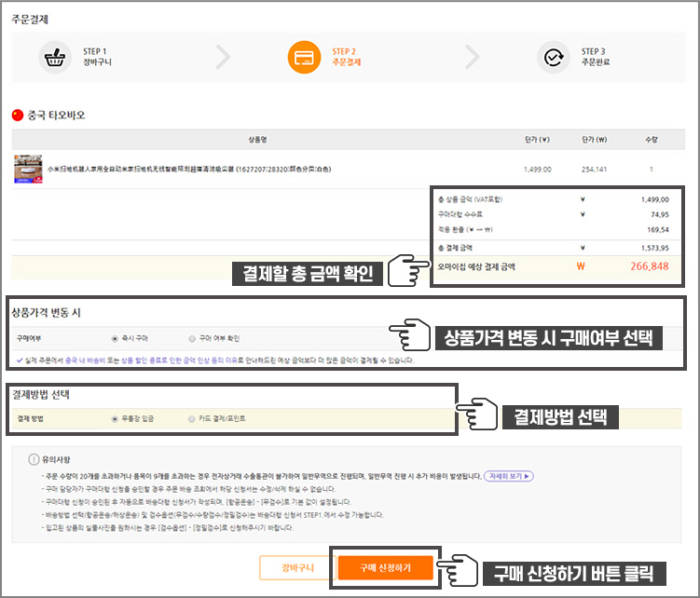Click the hand pointer icon beside 결제할 총 금액 확인
Screen dimensions: 700x598
403,272
